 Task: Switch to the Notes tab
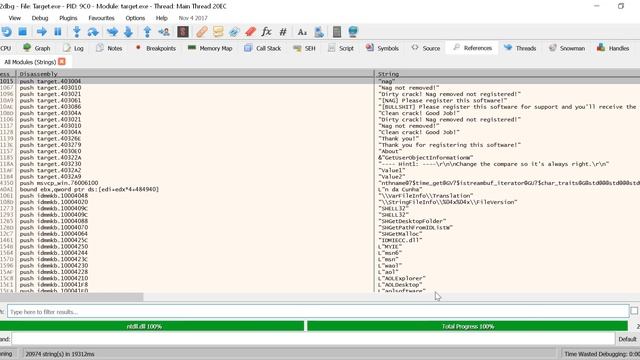(x=109, y=48)
